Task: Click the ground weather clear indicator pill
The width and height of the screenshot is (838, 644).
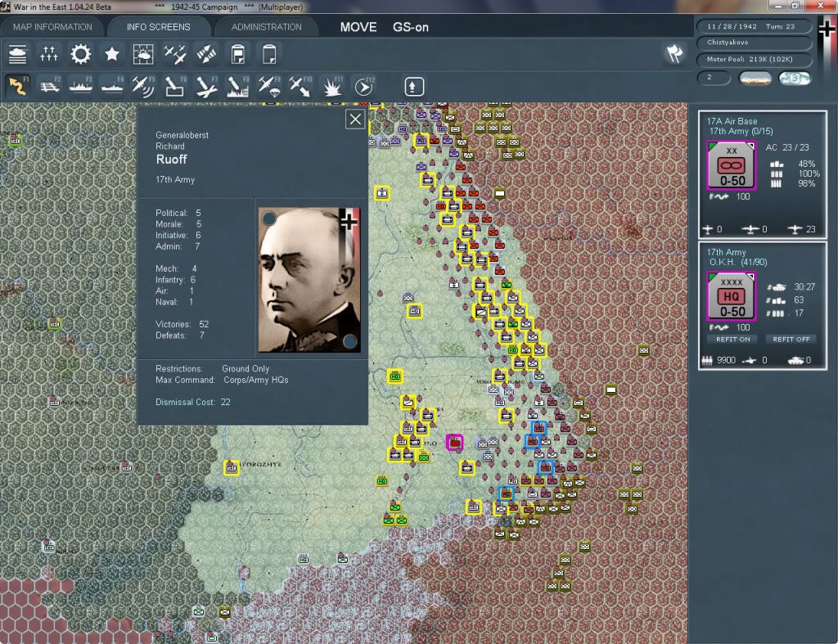Action: coord(755,79)
